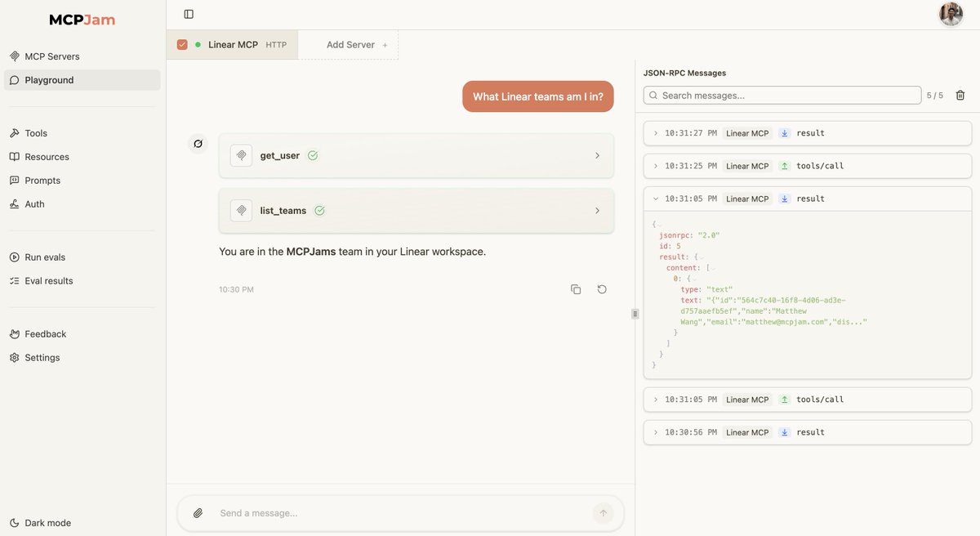The height and width of the screenshot is (536, 980).
Task: Click the JSON-RPC Messages heading
Action: 684,73
